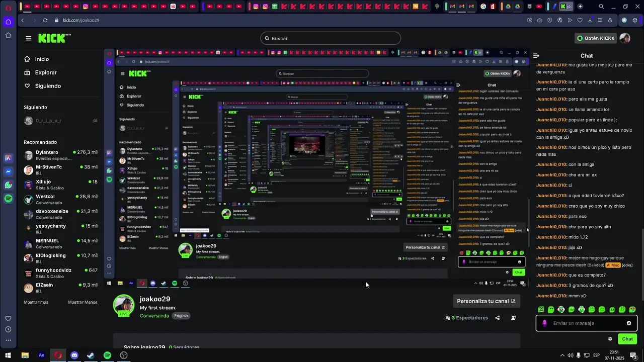Open new browser tab with plus

pyautogui.click(x=580, y=7)
